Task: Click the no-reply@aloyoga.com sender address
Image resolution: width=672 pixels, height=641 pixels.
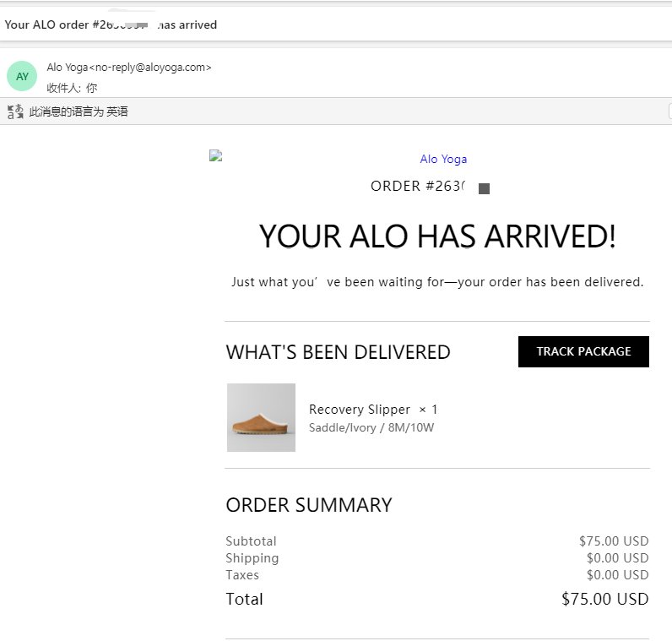Action: pyautogui.click(x=150, y=68)
